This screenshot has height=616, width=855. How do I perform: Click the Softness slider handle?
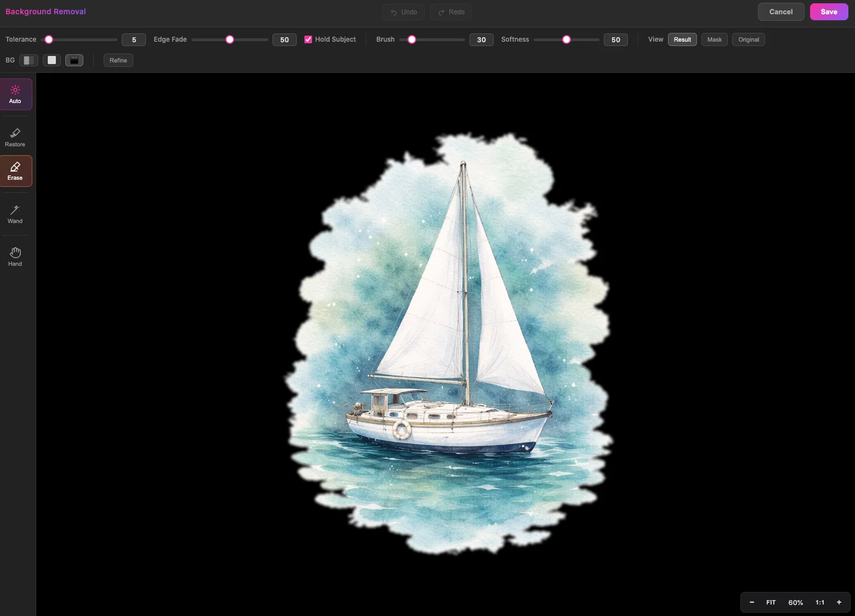567,39
